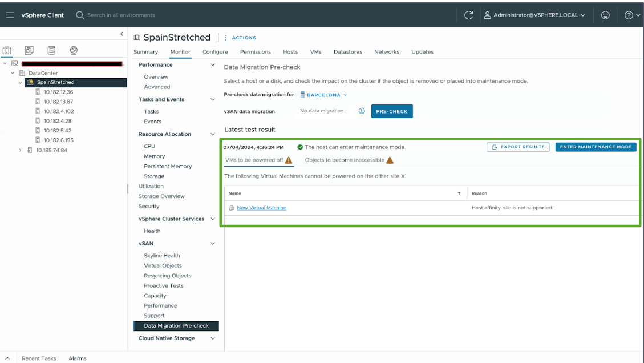Click warning icon on VMs to be powered off
Screen dimensions: 644x363
click(289, 160)
